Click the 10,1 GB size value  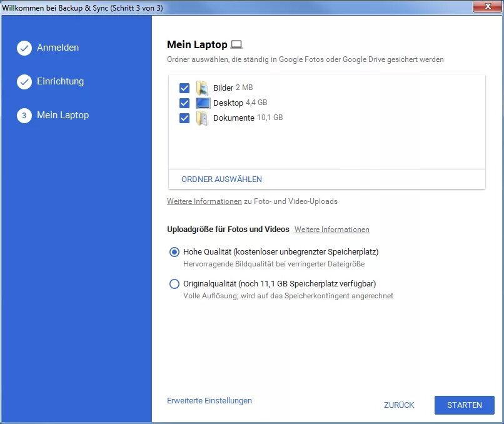(270, 118)
